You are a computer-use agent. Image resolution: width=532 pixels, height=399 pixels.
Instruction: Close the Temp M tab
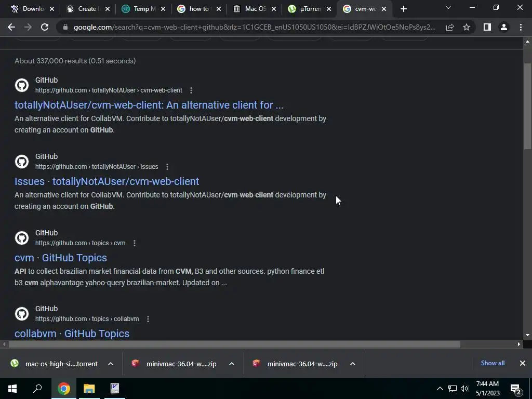pyautogui.click(x=163, y=9)
